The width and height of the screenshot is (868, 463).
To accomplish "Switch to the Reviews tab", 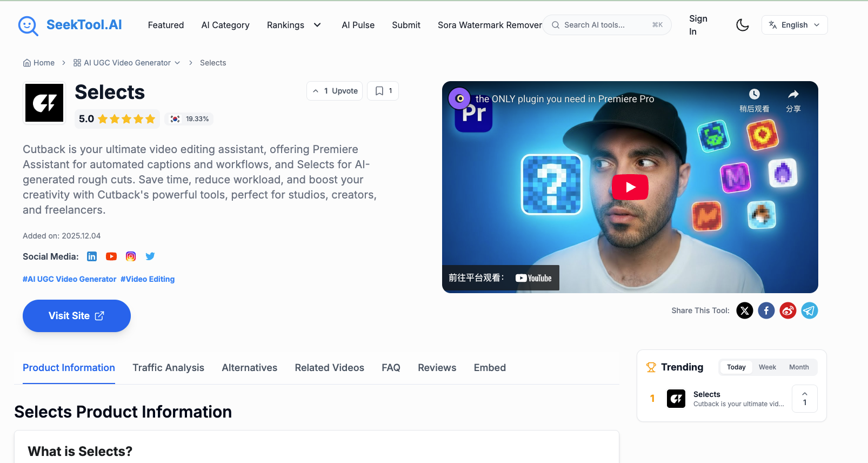I will [x=437, y=368].
